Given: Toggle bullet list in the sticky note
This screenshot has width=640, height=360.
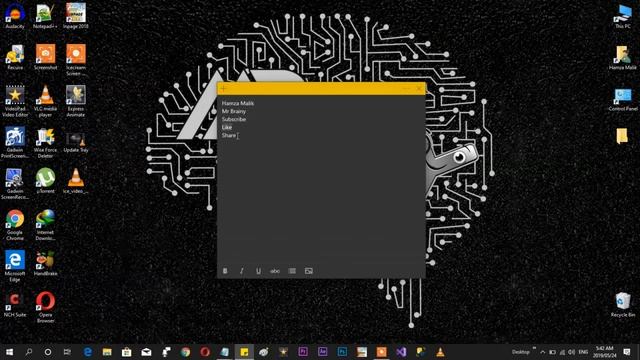Looking at the screenshot, I should tap(292, 271).
